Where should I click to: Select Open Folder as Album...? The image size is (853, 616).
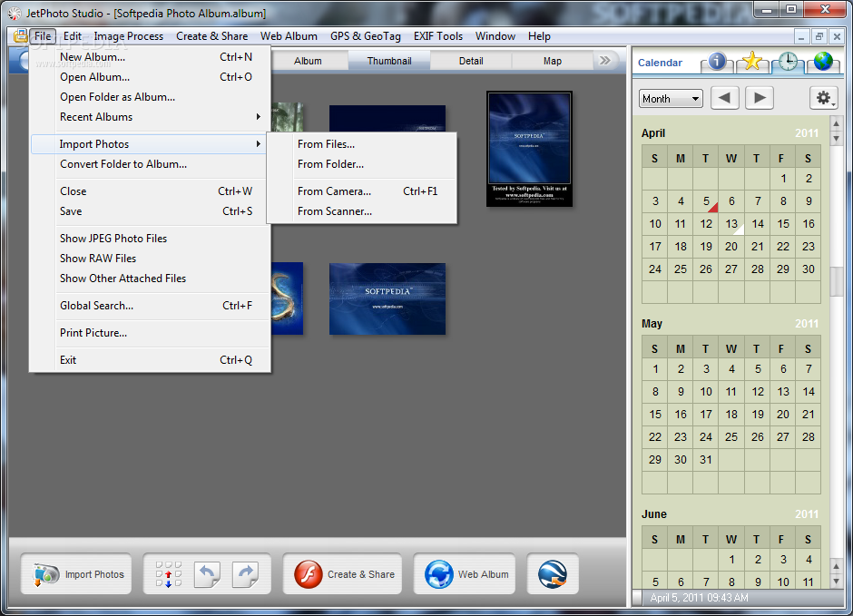pos(150,97)
